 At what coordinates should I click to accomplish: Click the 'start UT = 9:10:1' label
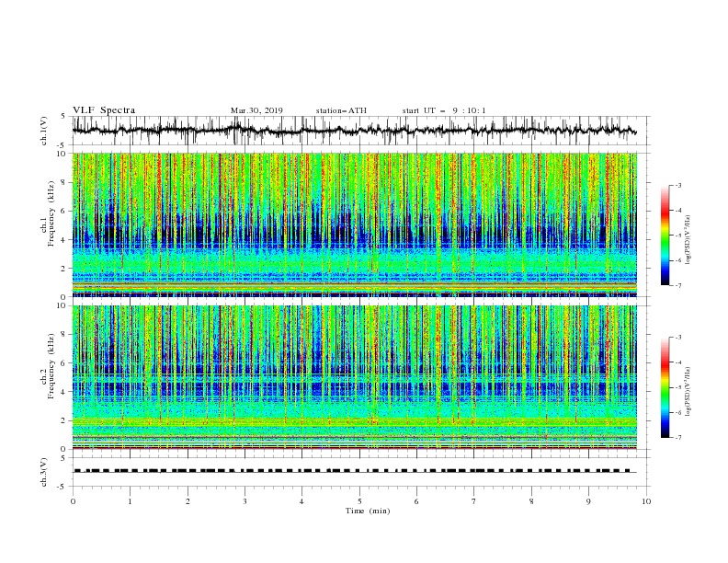(444, 110)
